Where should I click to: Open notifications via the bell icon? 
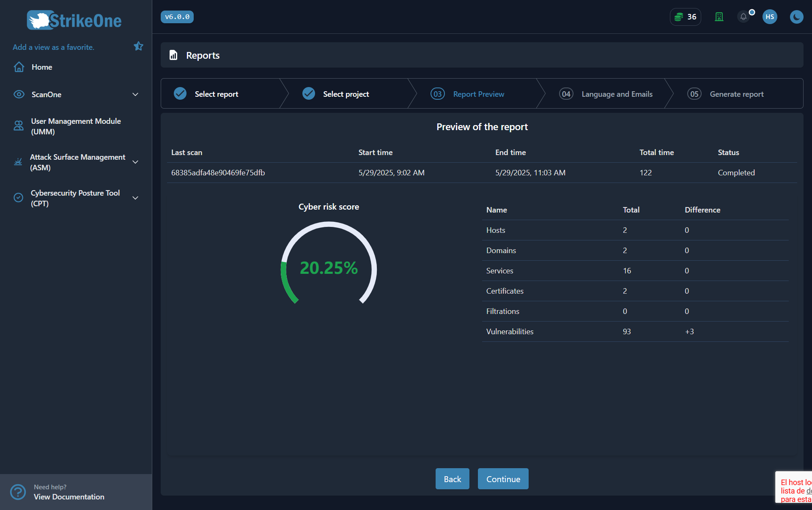[743, 17]
